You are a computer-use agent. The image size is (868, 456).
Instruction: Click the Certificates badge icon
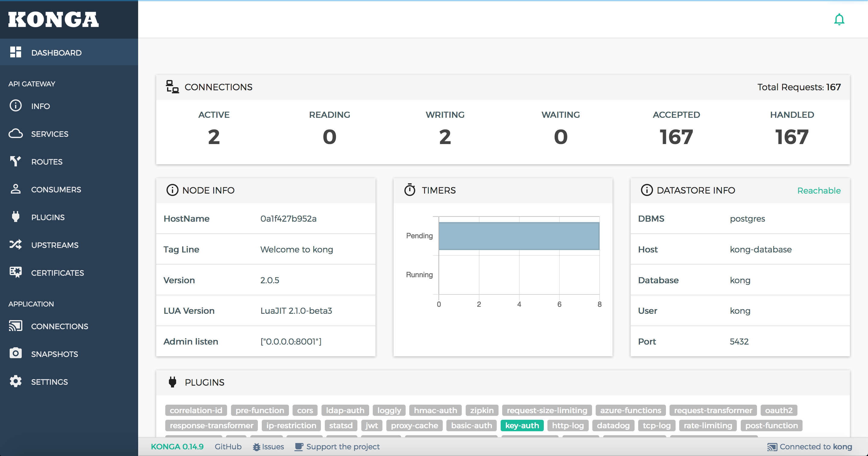(15, 272)
